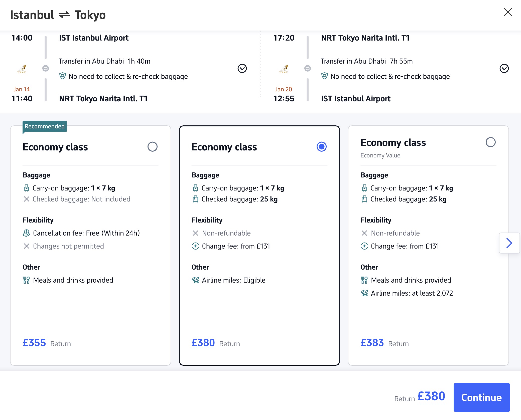Click the Etihad airline logo on the return flight

point(284,69)
